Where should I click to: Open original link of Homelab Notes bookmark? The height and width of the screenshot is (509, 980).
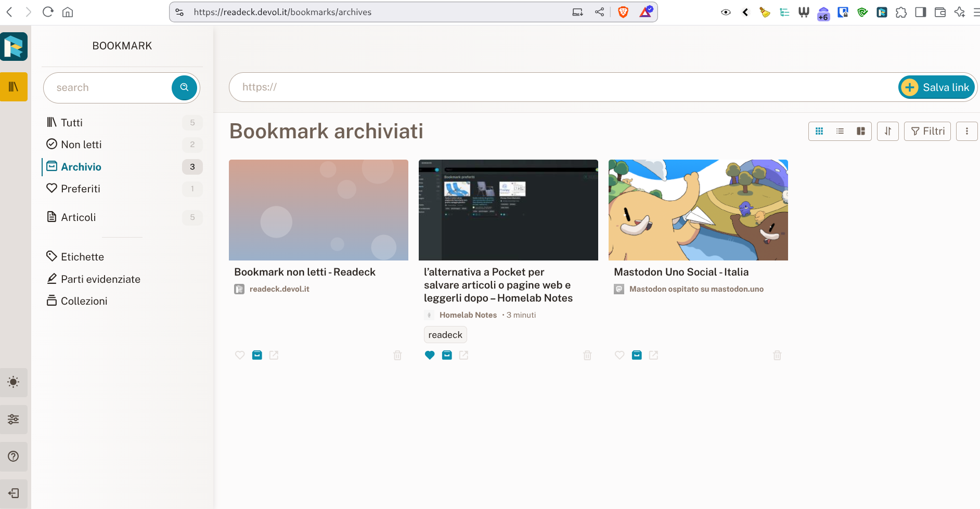tap(464, 355)
